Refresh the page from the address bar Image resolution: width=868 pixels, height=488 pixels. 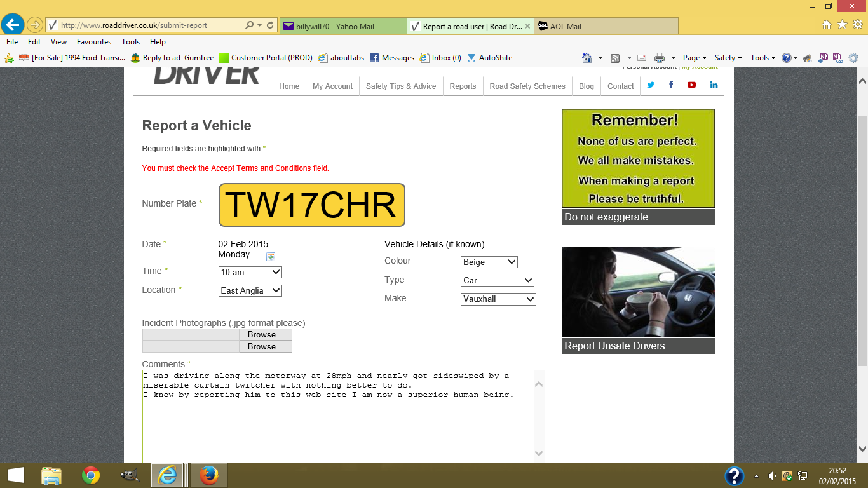tap(271, 25)
